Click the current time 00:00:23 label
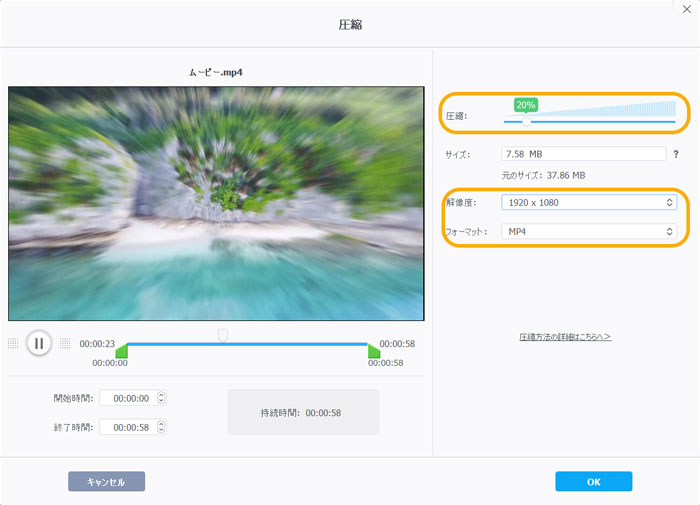 [97, 344]
